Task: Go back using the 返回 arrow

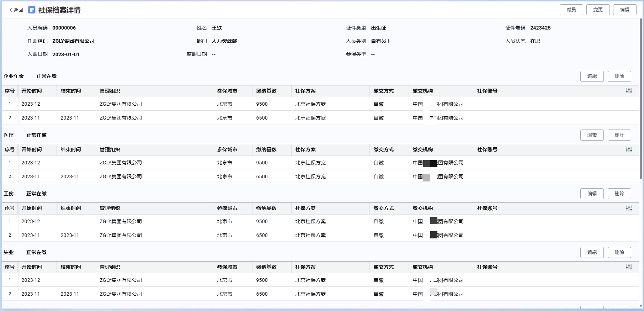Action: 16,10
